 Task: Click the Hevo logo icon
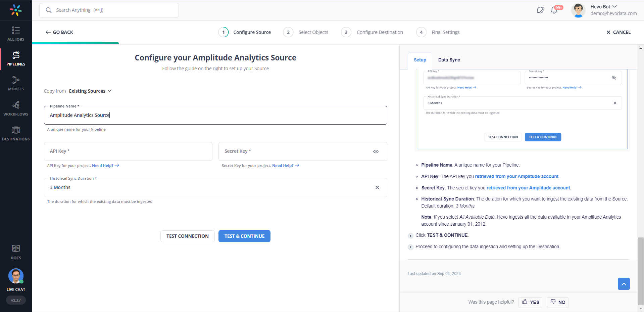(16, 10)
